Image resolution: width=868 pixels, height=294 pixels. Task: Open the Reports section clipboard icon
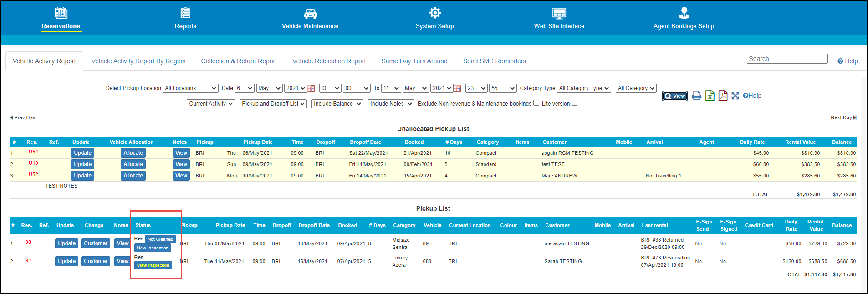[x=185, y=13]
